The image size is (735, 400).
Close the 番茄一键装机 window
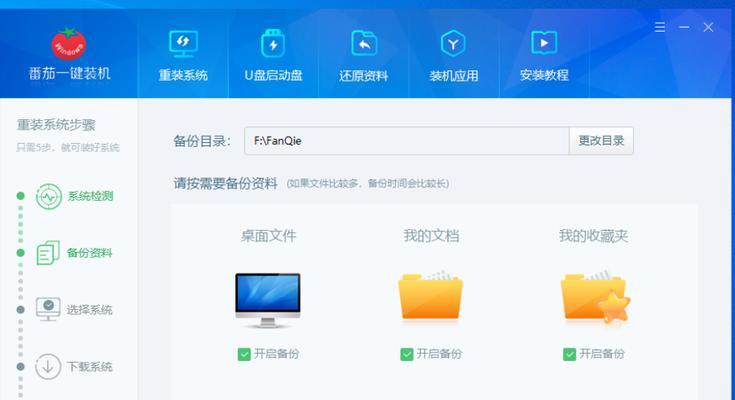[708, 27]
